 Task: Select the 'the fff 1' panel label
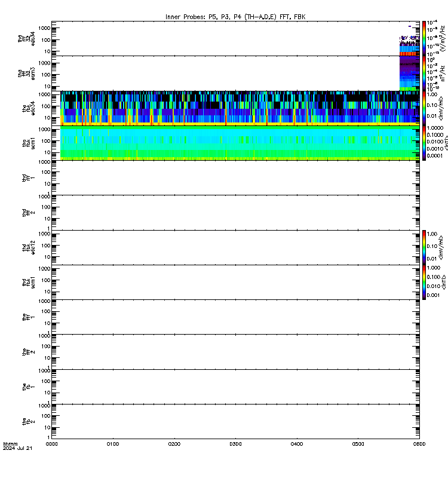29,317
